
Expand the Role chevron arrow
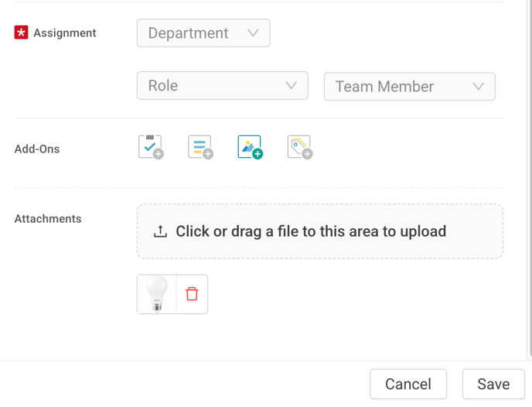291,86
